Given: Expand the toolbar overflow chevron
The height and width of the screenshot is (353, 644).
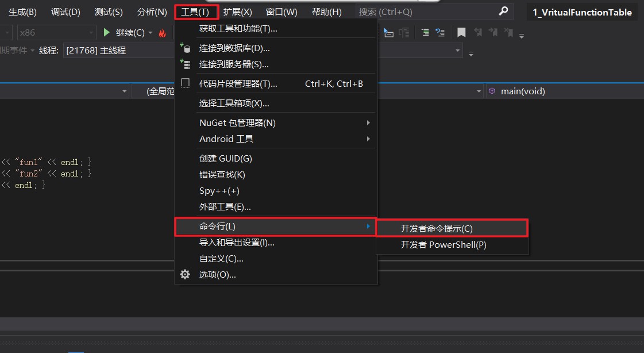Looking at the screenshot, I should (x=522, y=36).
